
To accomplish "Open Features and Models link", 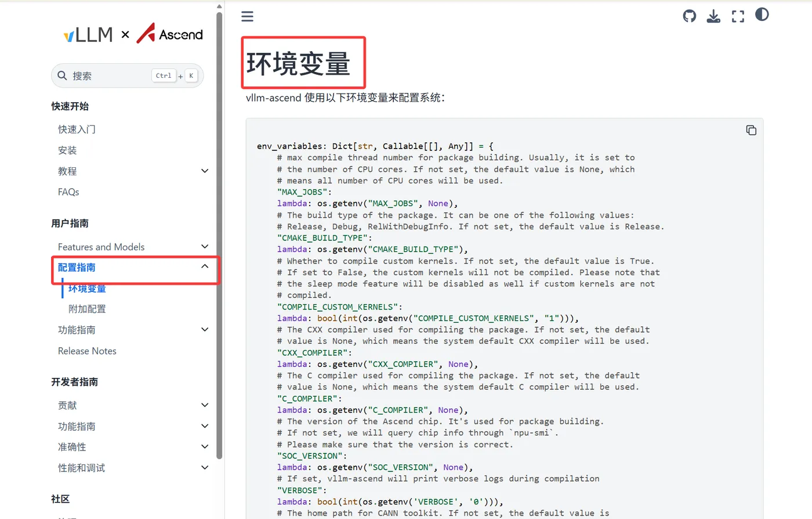I will 101,247.
